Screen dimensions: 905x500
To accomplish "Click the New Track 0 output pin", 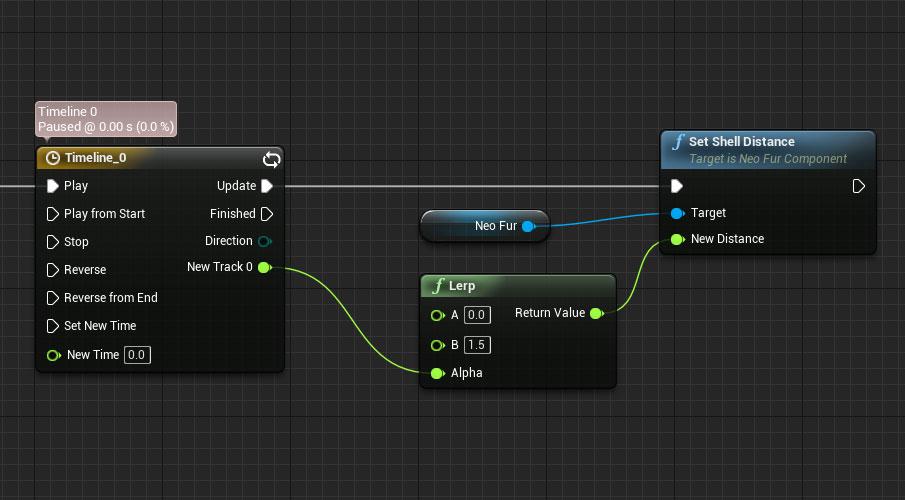I will click(264, 267).
